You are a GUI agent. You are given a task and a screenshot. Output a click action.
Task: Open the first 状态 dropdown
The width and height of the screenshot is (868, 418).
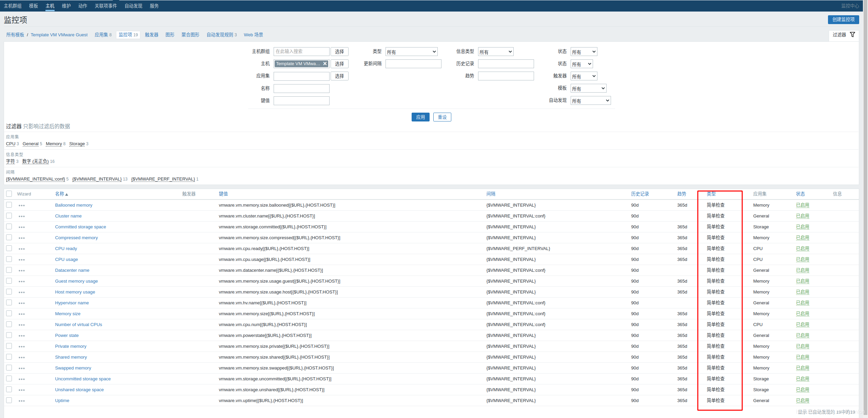pyautogui.click(x=584, y=52)
